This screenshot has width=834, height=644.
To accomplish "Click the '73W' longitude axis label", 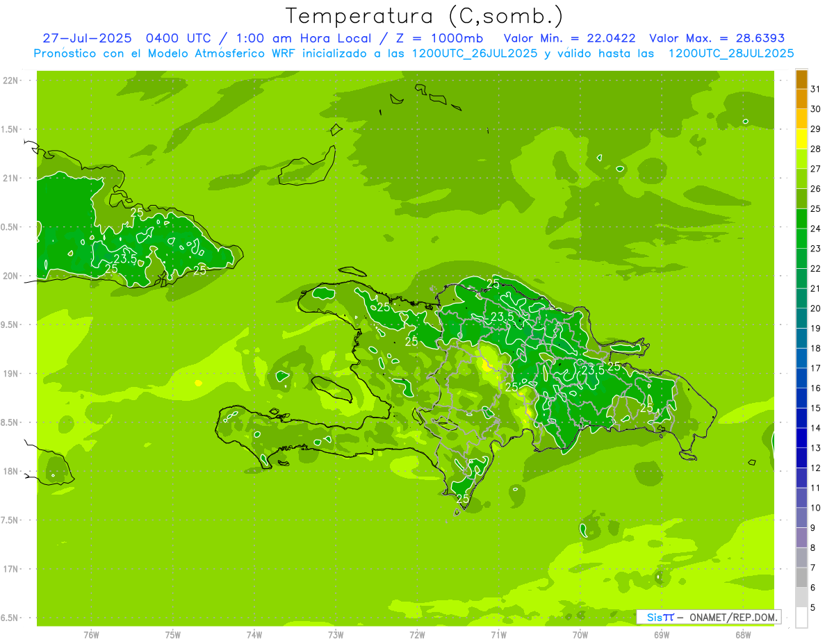I will [336, 634].
